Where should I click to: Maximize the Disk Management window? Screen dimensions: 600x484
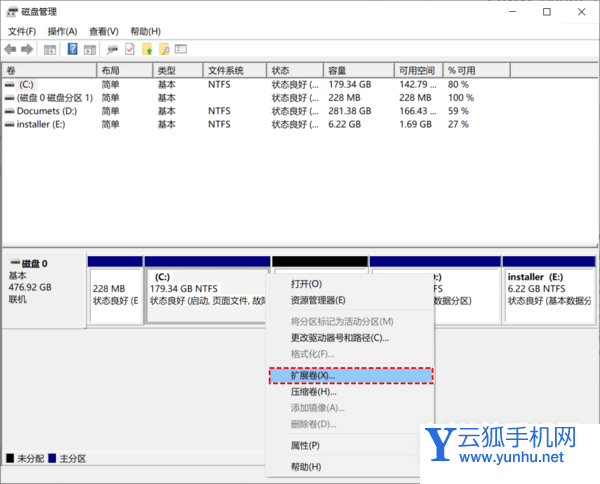(547, 12)
